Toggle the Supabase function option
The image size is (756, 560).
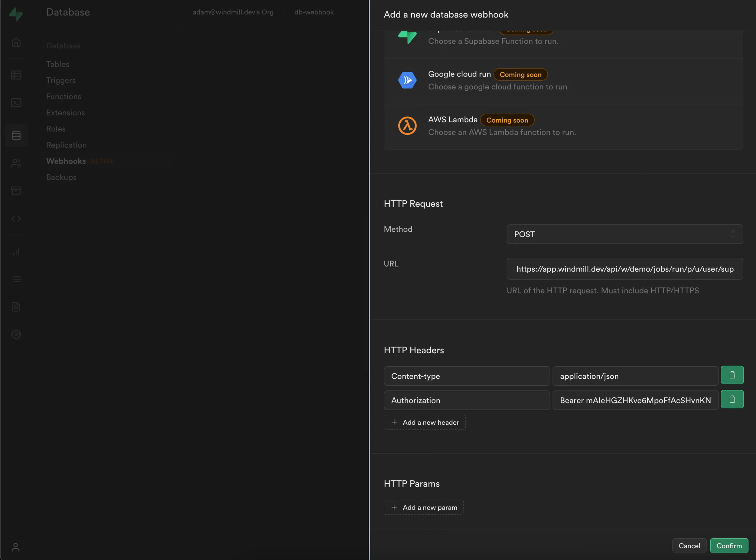point(564,35)
